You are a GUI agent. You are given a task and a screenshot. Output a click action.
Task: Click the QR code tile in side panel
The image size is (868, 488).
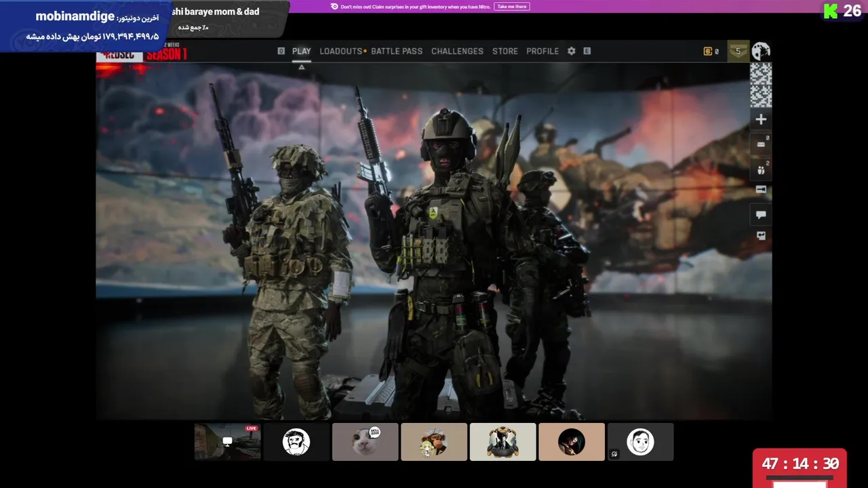(x=761, y=85)
